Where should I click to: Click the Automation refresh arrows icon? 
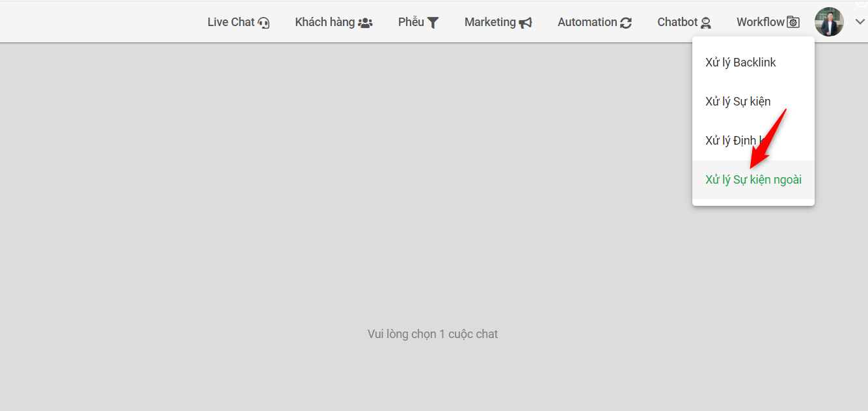[x=626, y=23]
